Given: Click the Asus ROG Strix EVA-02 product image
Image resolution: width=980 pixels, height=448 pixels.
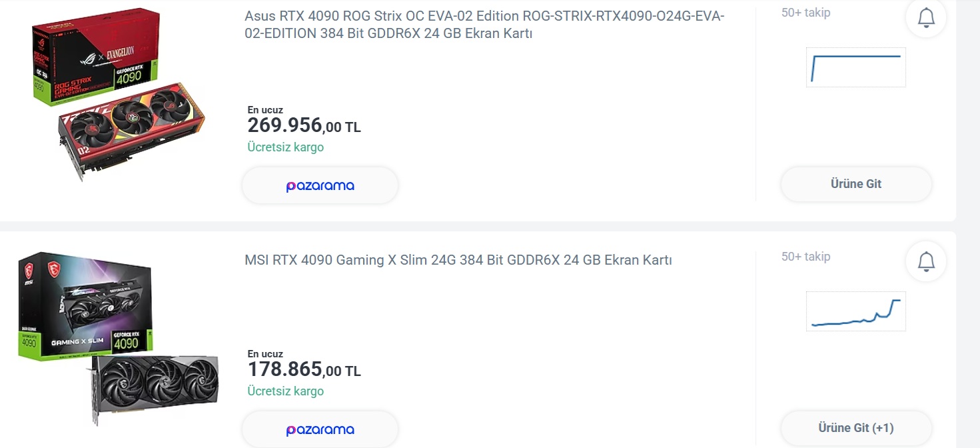Looking at the screenshot, I should (x=118, y=94).
